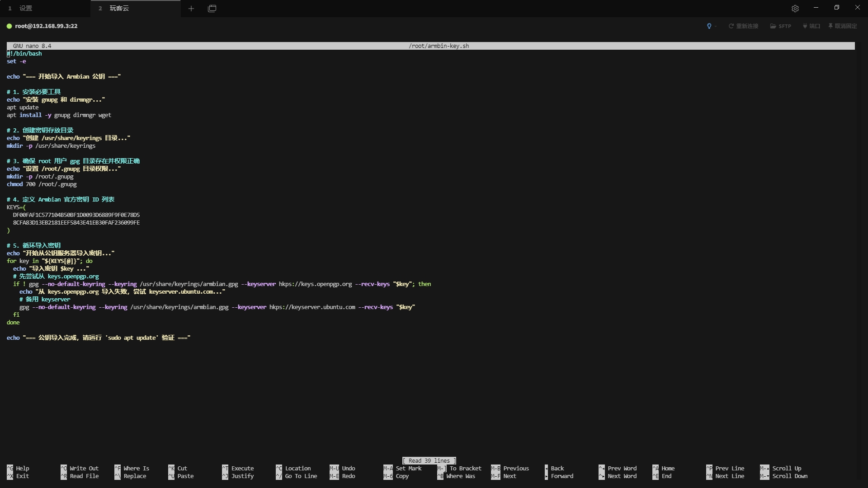The image size is (868, 488).
Task: Click the Scroll Down shortcut
Action: point(784,476)
